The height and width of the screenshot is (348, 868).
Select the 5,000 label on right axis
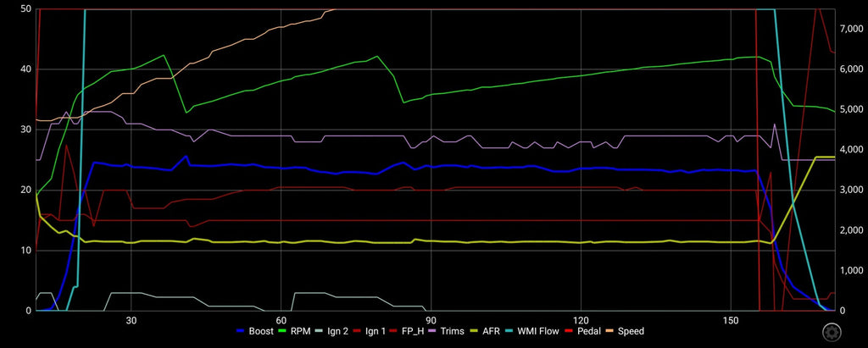852,109
